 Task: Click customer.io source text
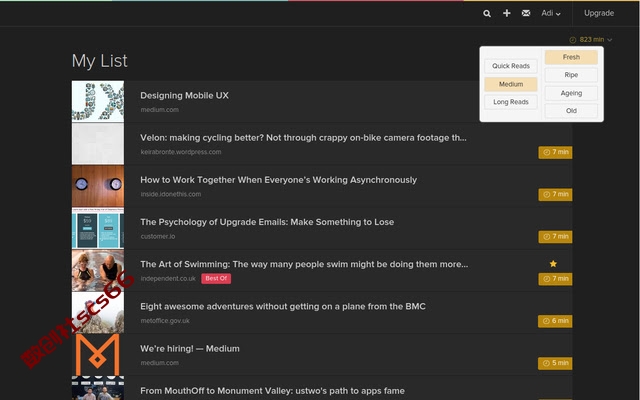click(x=158, y=236)
